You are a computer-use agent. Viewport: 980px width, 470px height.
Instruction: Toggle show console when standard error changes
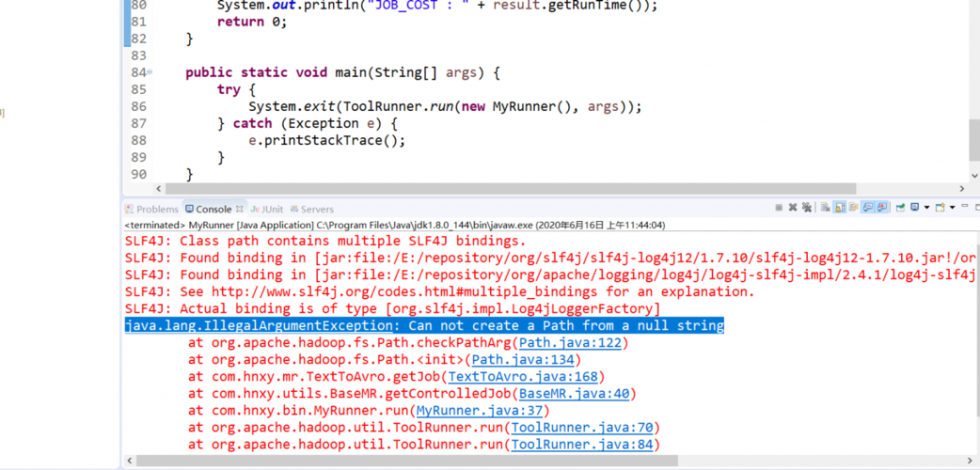coord(881,208)
